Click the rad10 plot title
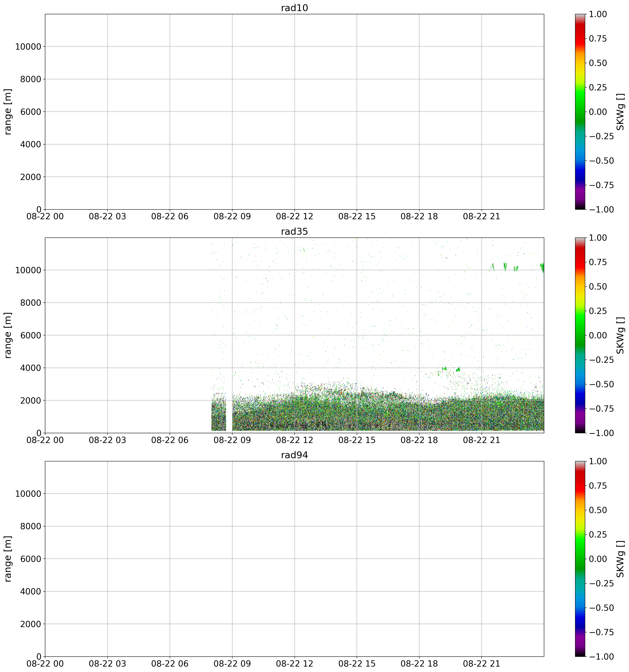The image size is (629, 672). tap(294, 8)
